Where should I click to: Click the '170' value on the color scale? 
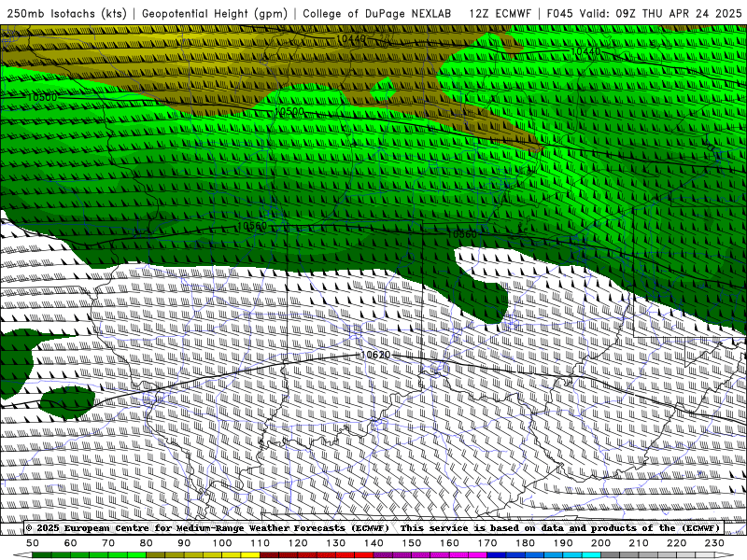click(487, 543)
